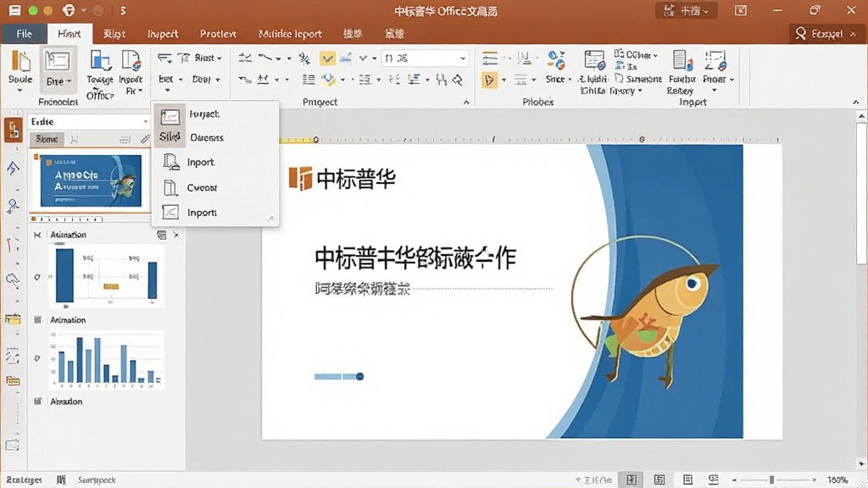Click the Feaxel search box in title bar
The height and width of the screenshot is (488, 868).
[826, 34]
